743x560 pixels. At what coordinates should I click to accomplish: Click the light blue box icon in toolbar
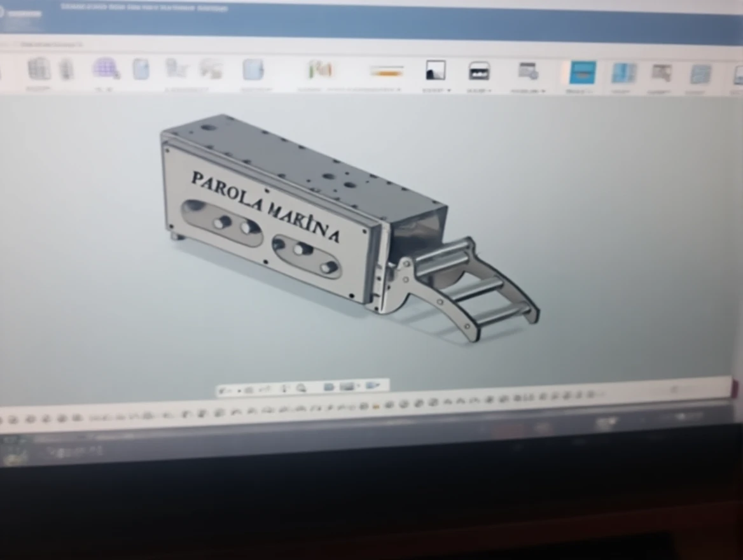tap(253, 69)
